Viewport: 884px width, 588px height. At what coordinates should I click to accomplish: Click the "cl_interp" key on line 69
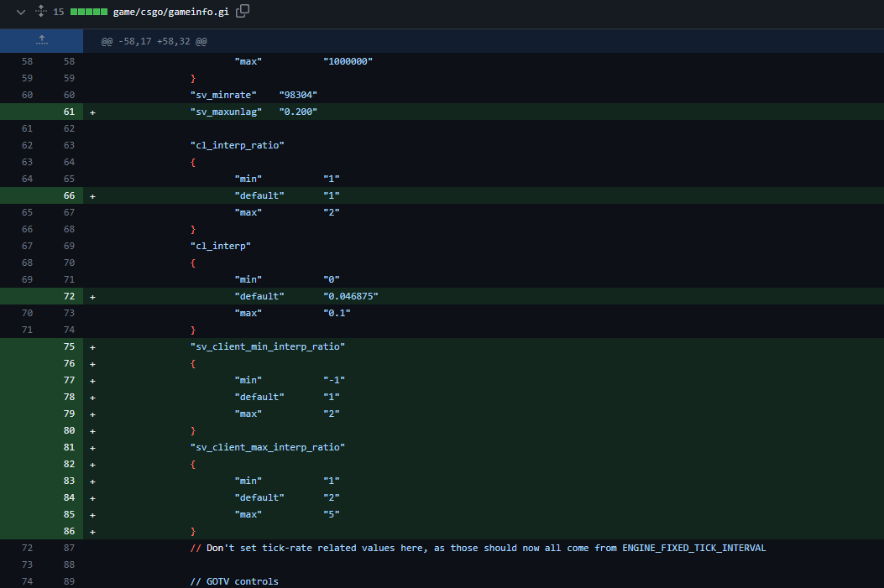(221, 246)
